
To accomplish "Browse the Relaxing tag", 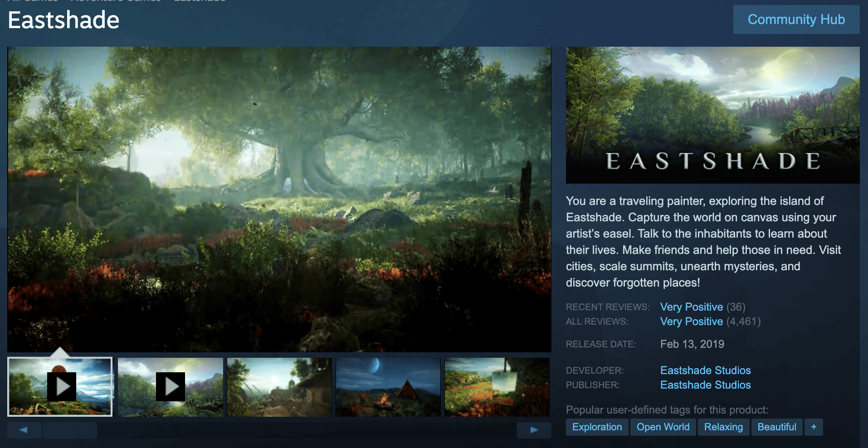I will (723, 427).
